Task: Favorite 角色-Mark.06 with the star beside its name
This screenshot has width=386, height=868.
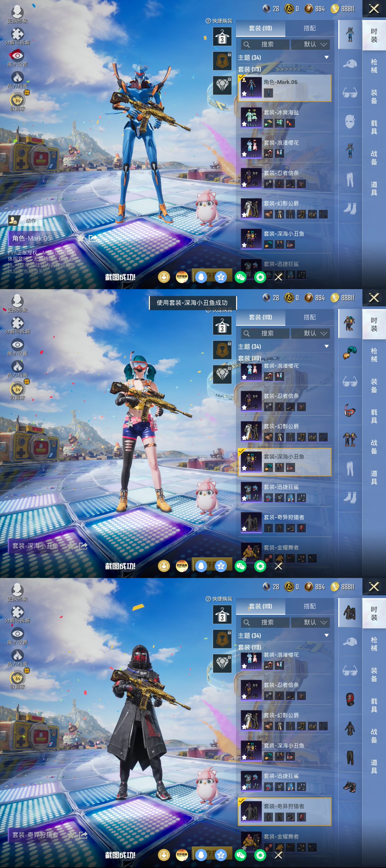Action: [x=81, y=238]
